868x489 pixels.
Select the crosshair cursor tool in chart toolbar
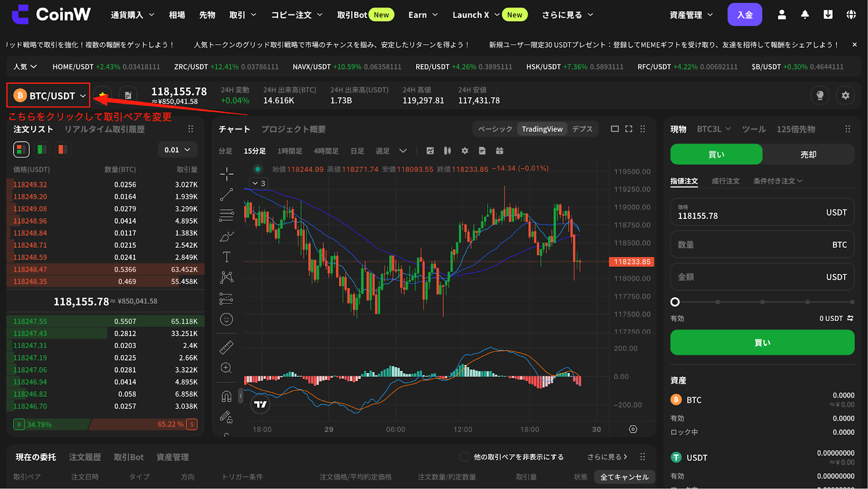[227, 174]
